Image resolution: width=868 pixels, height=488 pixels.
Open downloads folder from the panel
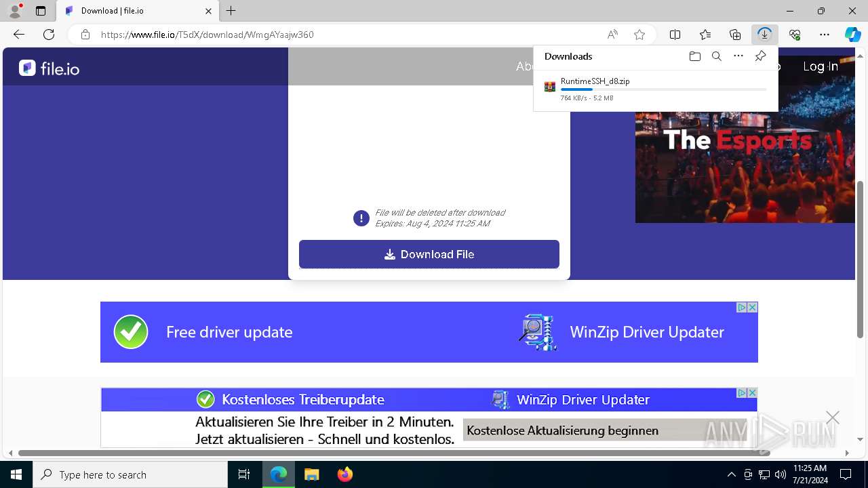pos(694,56)
